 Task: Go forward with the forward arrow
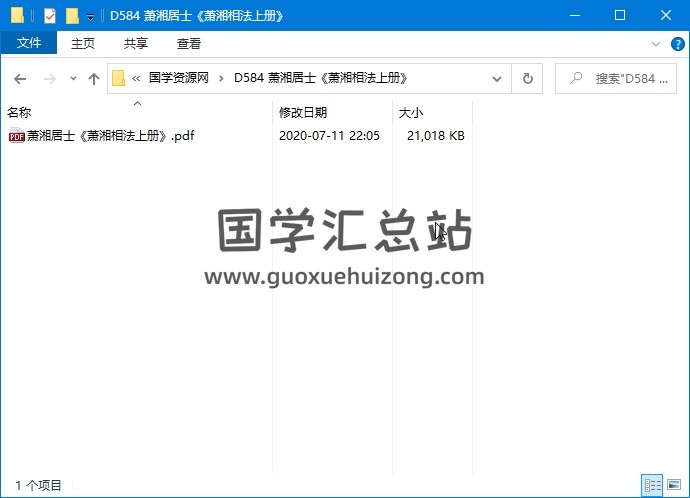[x=50, y=79]
